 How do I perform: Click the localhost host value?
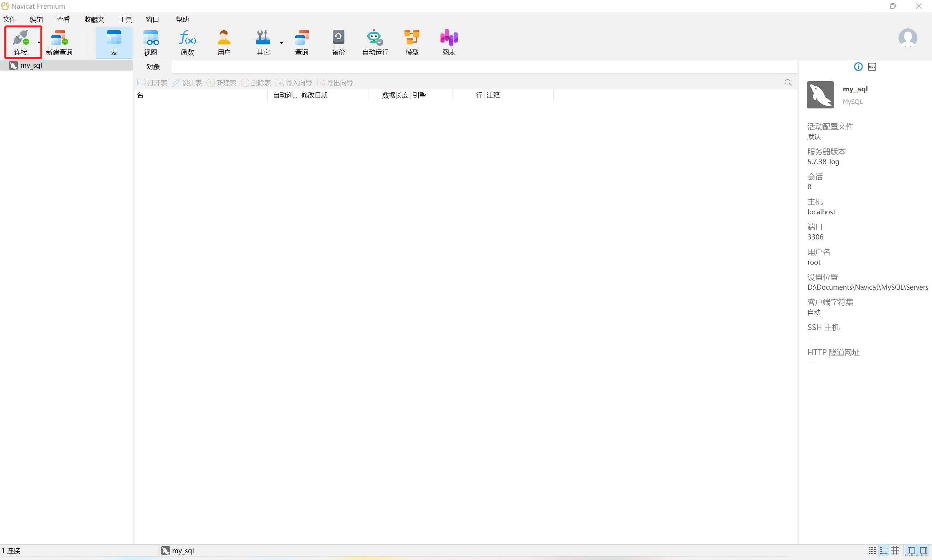click(x=821, y=212)
